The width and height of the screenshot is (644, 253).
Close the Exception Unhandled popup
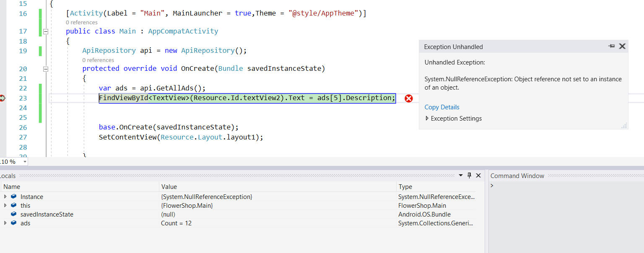pos(622,46)
